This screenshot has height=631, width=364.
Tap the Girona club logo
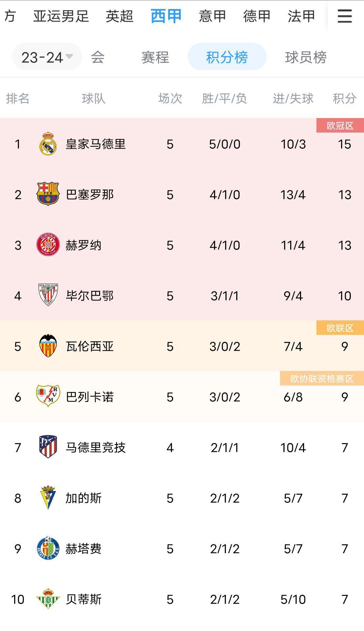pos(48,245)
